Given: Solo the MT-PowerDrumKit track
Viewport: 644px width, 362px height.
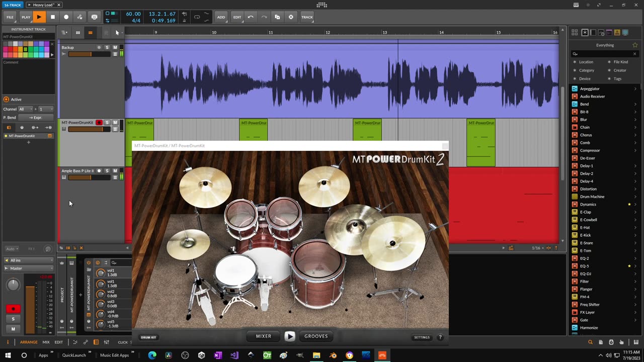Looking at the screenshot, I should (107, 123).
